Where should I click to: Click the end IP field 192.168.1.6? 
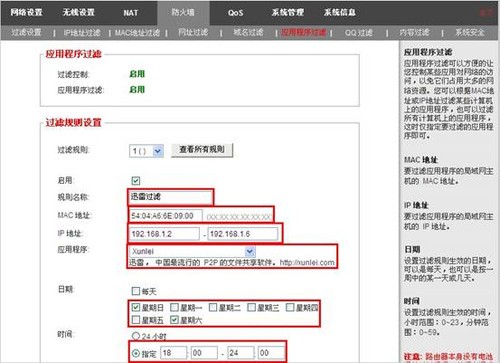coord(243,234)
